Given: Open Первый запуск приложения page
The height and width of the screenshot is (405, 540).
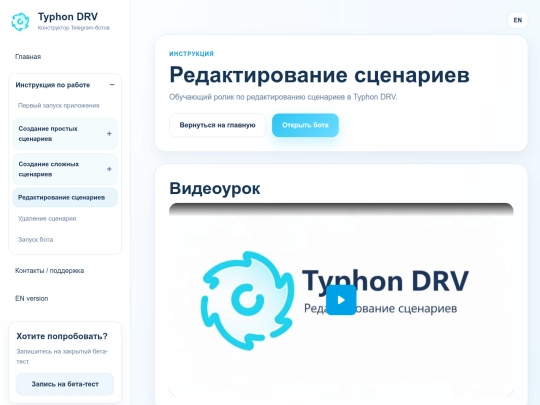Looking at the screenshot, I should pyautogui.click(x=59, y=105).
